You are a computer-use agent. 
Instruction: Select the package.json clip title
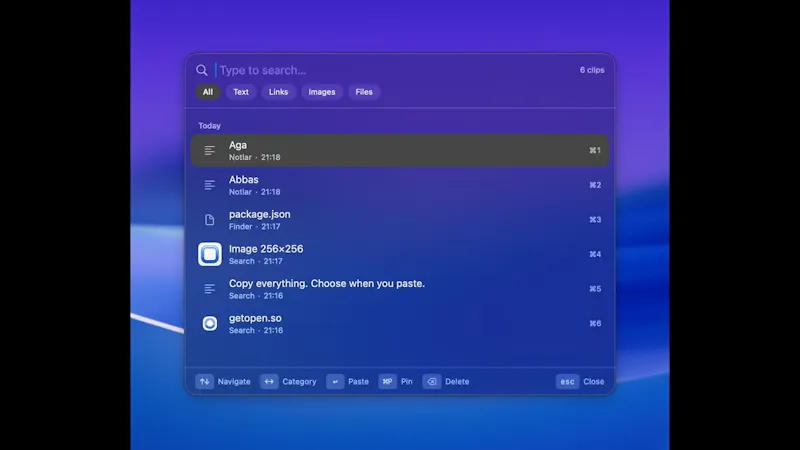(x=260, y=215)
